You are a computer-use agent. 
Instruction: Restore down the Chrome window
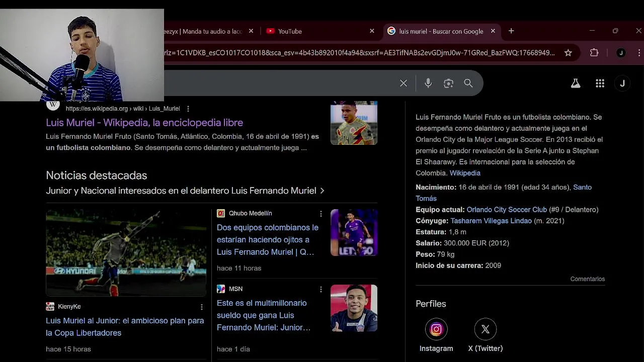click(x=615, y=31)
